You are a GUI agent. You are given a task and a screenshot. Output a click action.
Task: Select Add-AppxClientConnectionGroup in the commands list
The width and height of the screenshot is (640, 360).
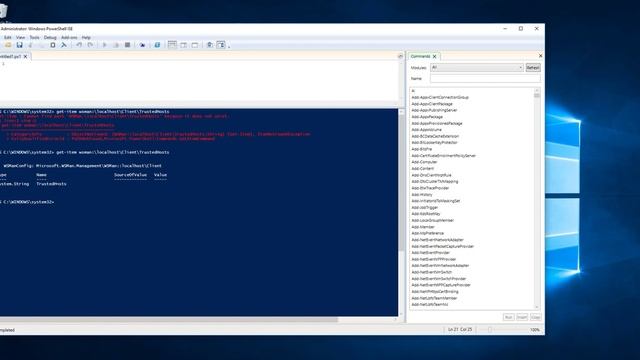click(440, 98)
